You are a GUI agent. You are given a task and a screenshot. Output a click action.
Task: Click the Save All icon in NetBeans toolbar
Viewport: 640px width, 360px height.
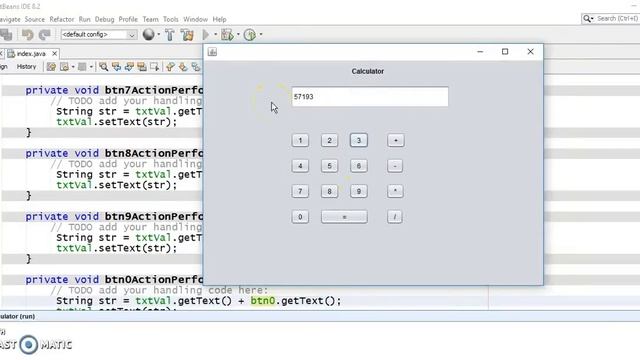[x=6, y=35]
